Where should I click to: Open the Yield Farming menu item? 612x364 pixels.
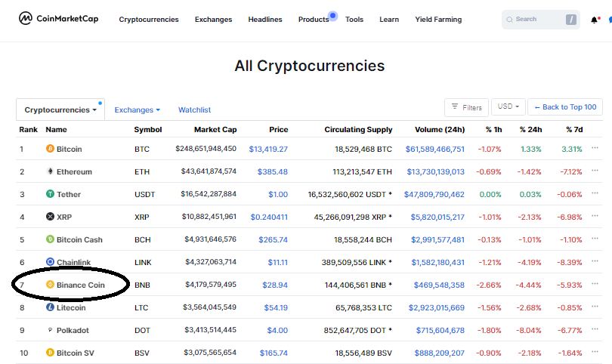click(x=438, y=19)
